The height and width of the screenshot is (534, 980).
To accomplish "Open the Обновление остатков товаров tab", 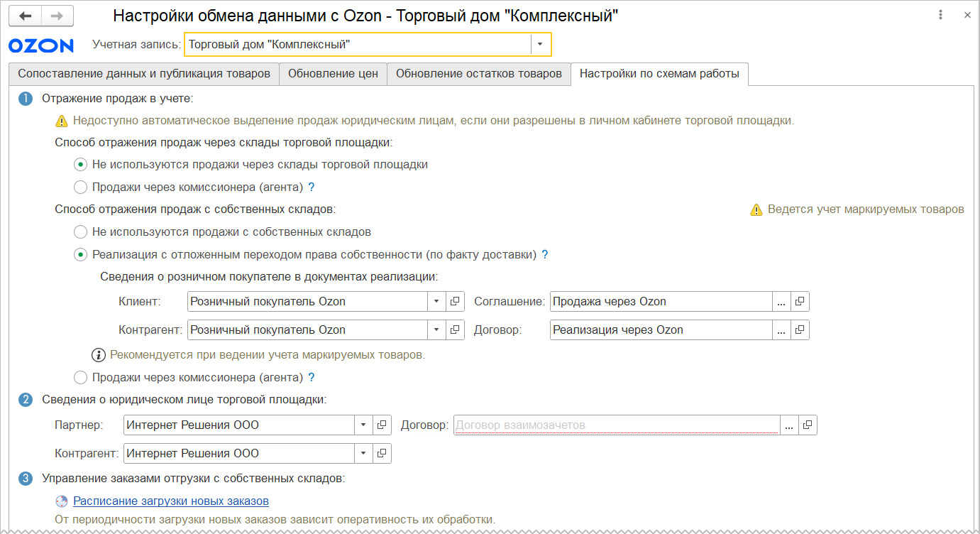I will (478, 74).
